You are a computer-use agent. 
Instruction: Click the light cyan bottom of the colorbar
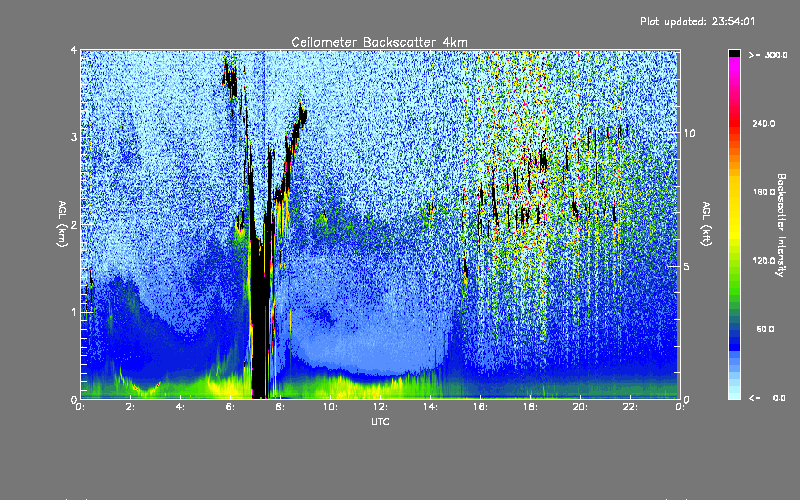tap(734, 394)
